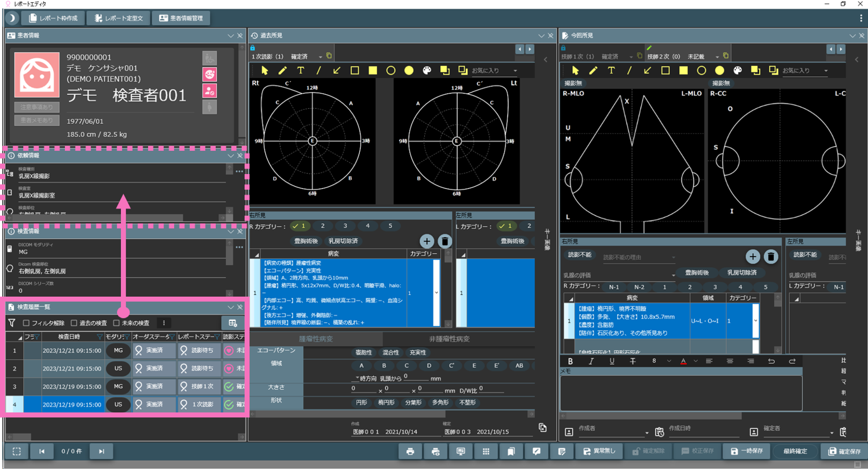Open レポート定型文 from the top bar

tap(118, 18)
